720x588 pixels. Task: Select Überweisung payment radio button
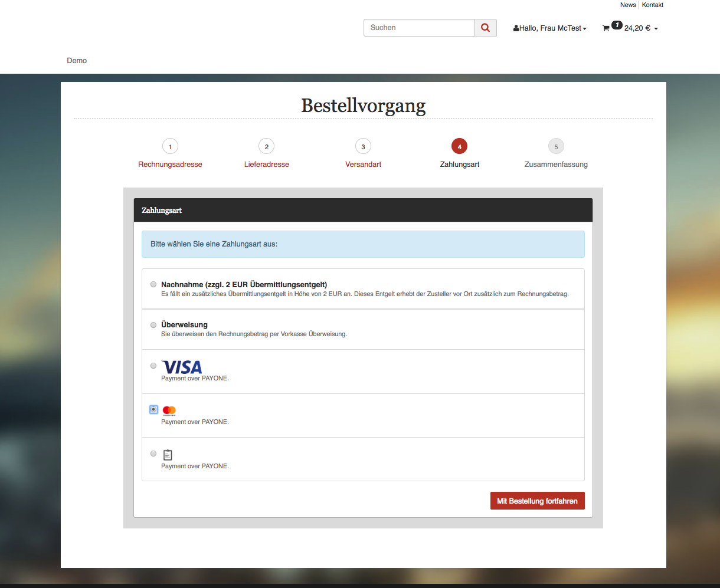click(153, 325)
